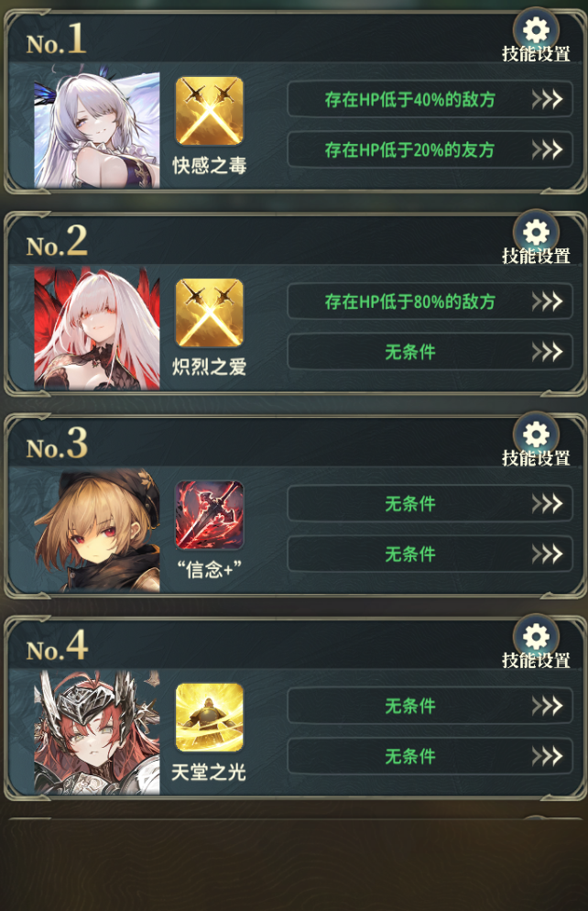588x911 pixels.
Task: Tap the No.2 red-winged character portrait
Action: coord(97,328)
